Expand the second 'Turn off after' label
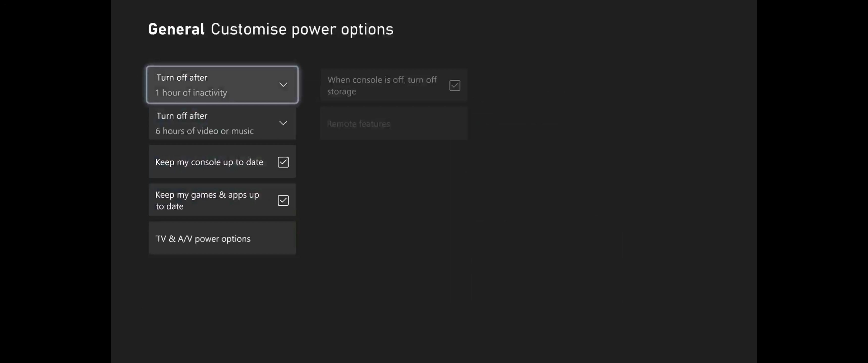The image size is (868, 363). click(182, 116)
